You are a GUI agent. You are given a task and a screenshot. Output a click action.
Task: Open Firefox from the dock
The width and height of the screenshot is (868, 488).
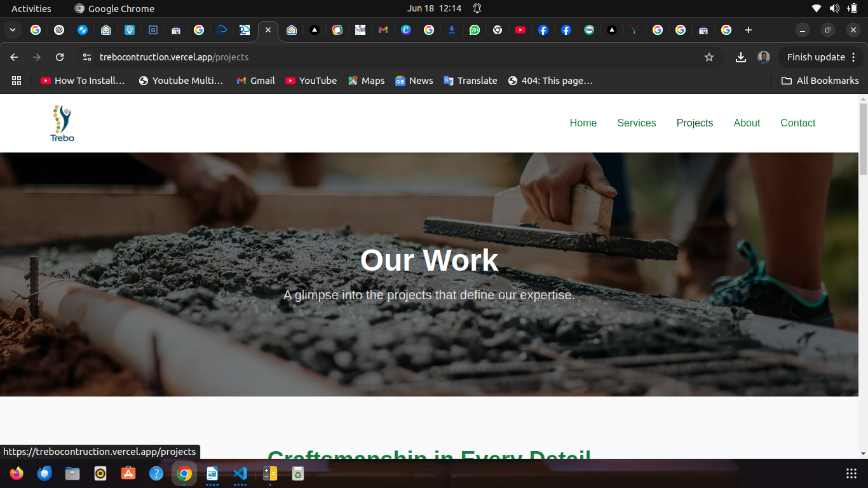[x=17, y=473]
